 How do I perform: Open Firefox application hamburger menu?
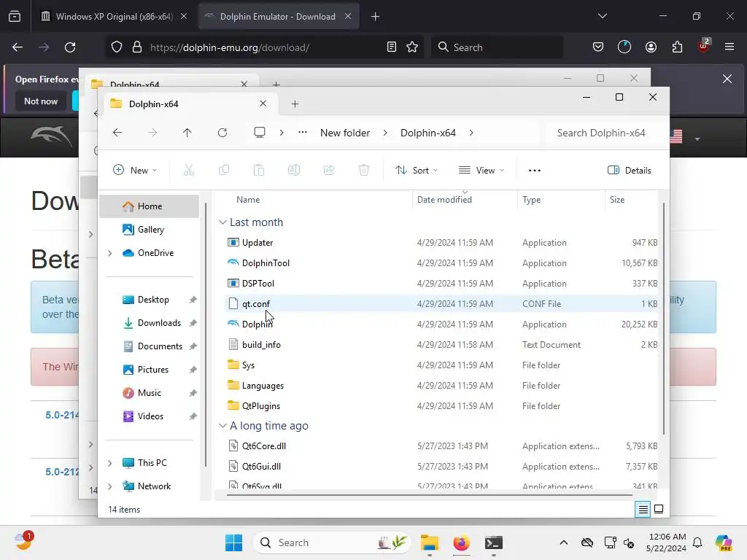click(729, 47)
